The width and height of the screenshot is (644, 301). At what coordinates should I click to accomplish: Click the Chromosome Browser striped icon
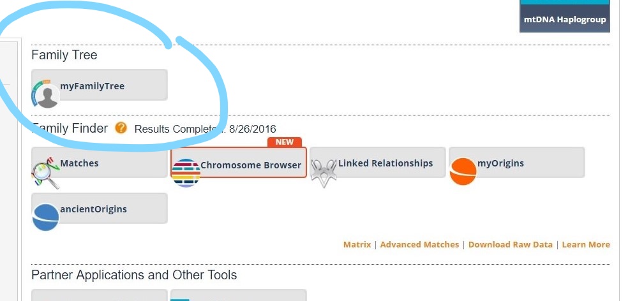coord(186,173)
